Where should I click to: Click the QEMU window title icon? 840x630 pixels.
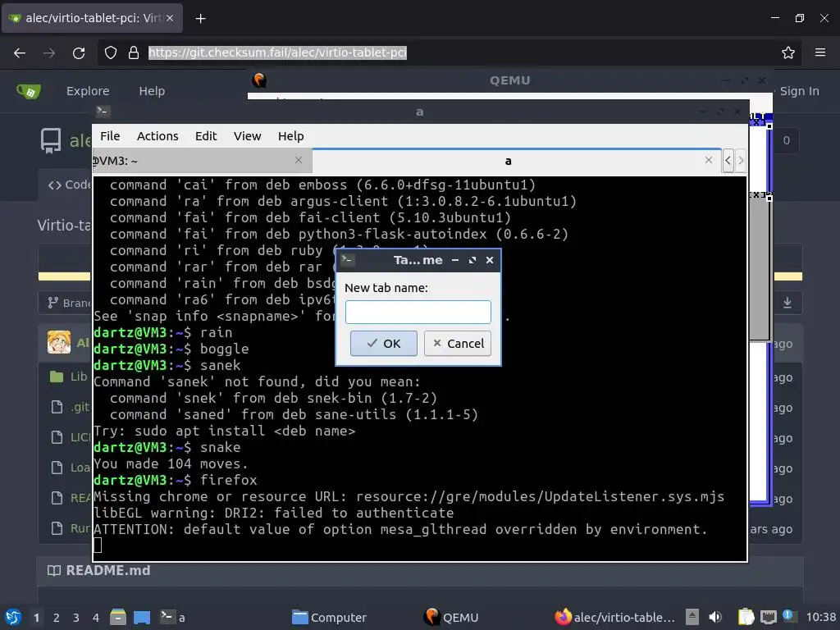(259, 80)
